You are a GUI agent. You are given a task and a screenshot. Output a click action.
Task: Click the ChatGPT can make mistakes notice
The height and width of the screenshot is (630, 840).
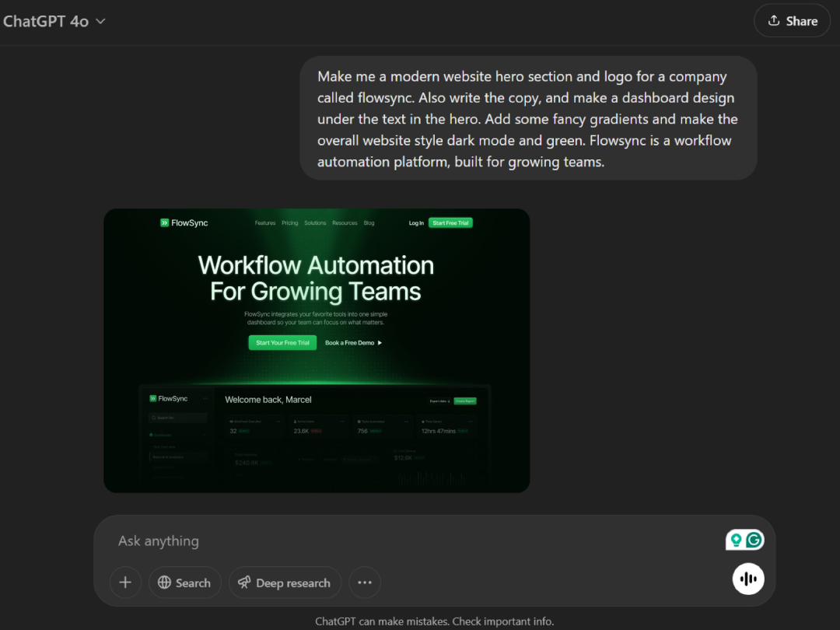[435, 621]
